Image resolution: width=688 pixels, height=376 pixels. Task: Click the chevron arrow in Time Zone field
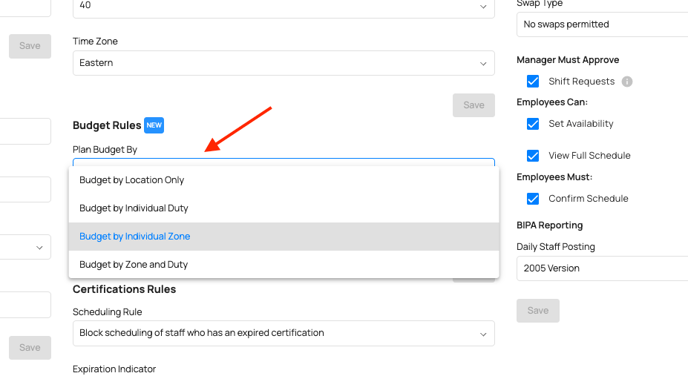(483, 64)
